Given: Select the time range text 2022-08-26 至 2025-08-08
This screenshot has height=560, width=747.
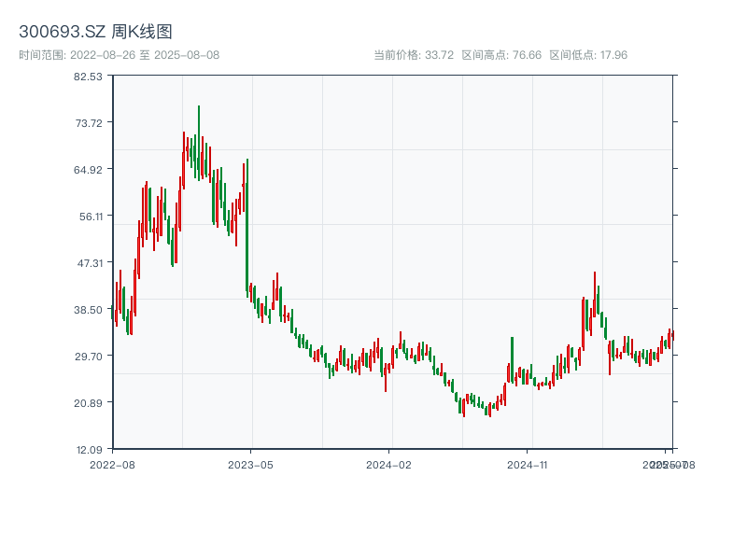Looking at the screenshot, I should point(120,55).
